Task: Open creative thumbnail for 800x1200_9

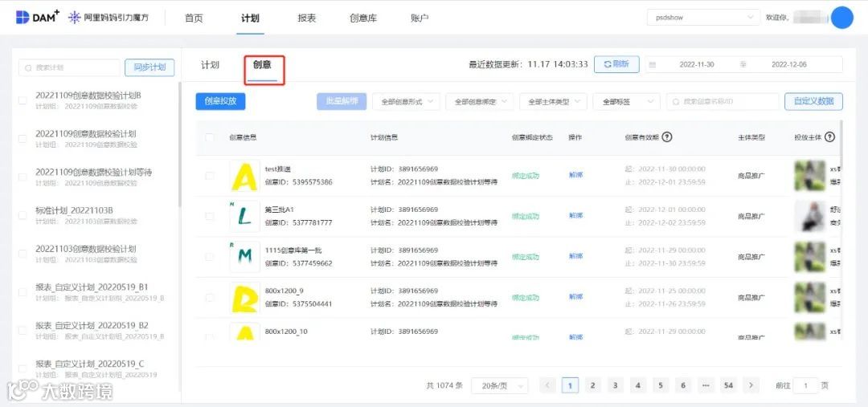Action: point(244,298)
